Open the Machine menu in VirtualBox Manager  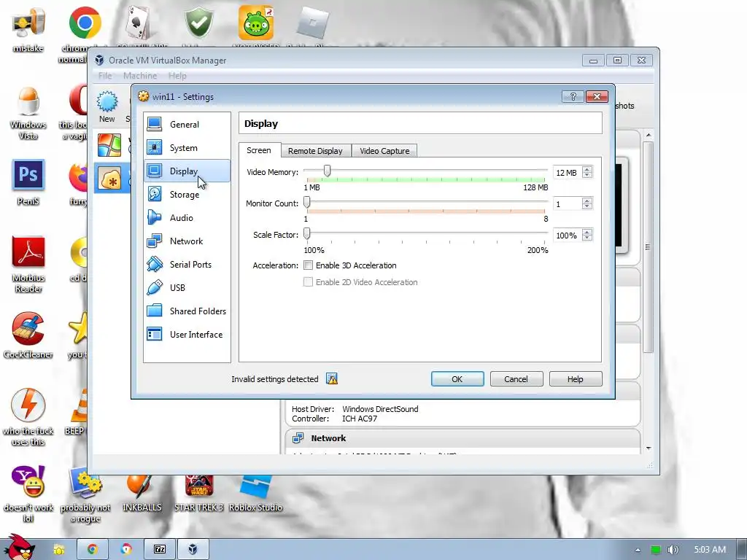pyautogui.click(x=140, y=76)
